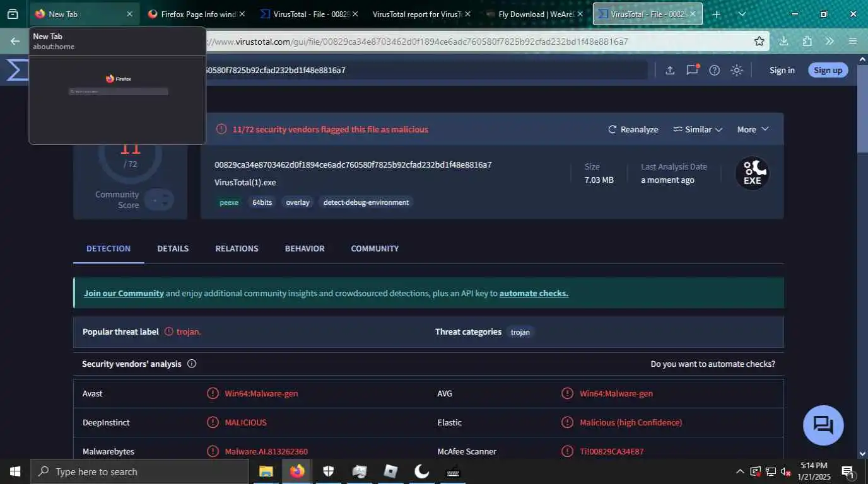Image resolution: width=868 pixels, height=484 pixels.
Task: Open a new browser tab with plus
Action: pos(716,14)
